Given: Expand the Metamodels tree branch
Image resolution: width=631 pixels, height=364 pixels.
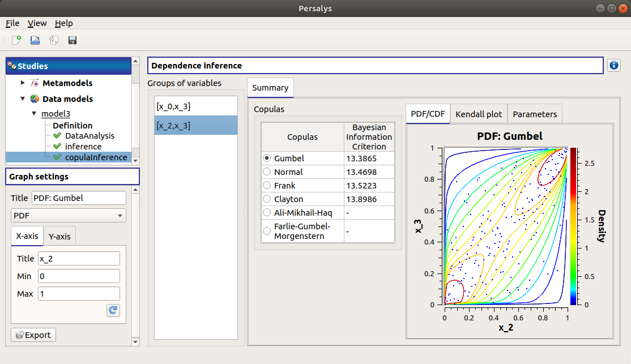Looking at the screenshot, I should click(22, 83).
